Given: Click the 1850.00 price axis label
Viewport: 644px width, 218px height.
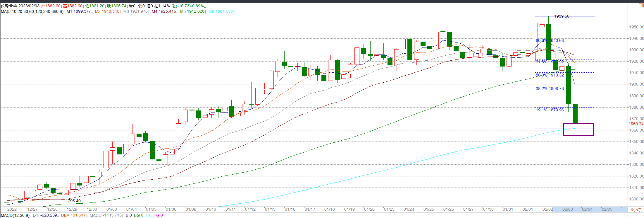Looking at the screenshot, I should 636,142.
